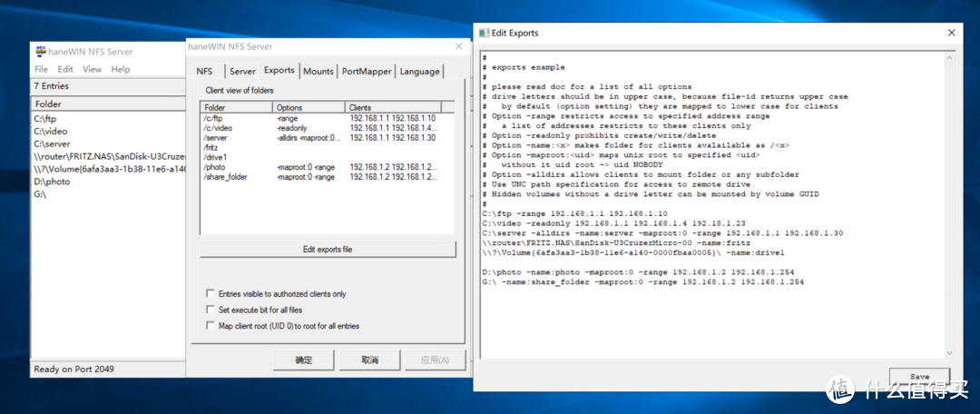Select the \\router\FRITZ.NAS folder entry
The width and height of the screenshot is (980, 414).
[110, 156]
